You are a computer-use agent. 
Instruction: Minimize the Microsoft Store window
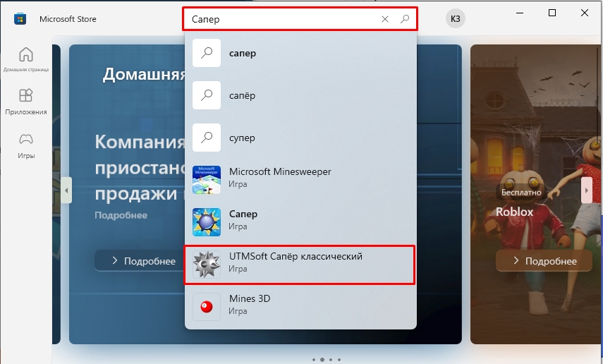click(520, 13)
